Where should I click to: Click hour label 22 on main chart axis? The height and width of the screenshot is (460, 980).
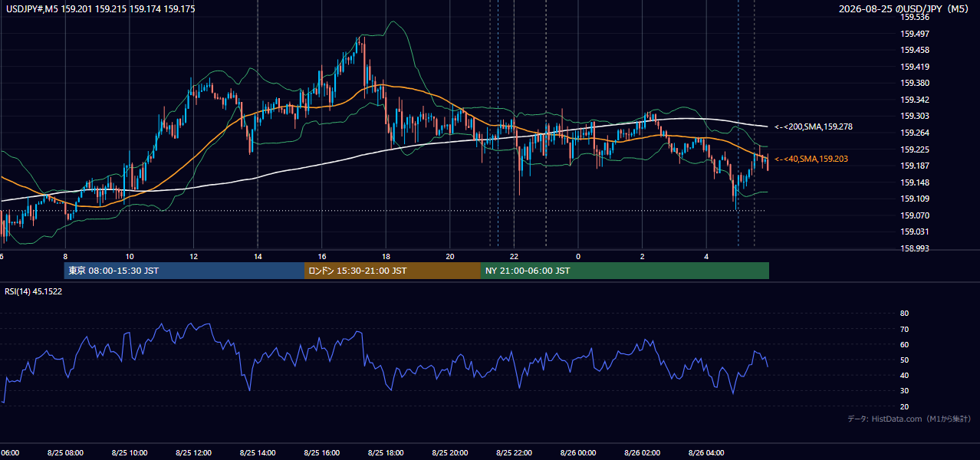(x=514, y=256)
